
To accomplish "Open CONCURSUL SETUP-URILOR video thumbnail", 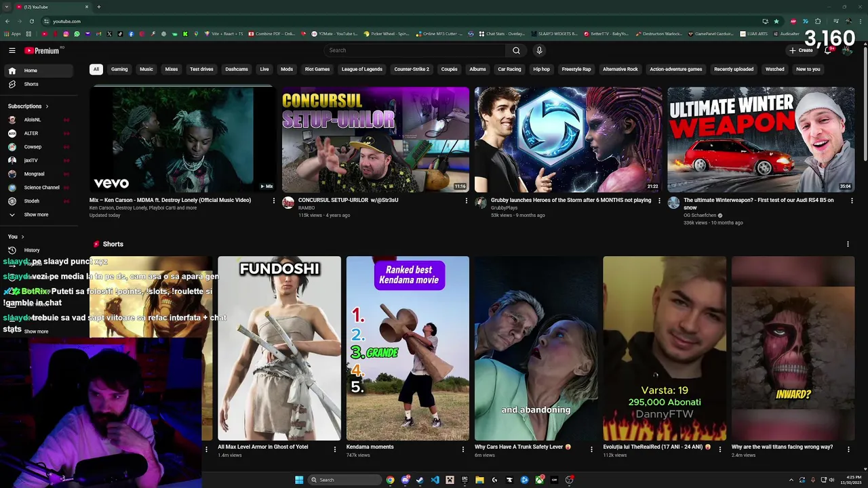I will click(376, 140).
